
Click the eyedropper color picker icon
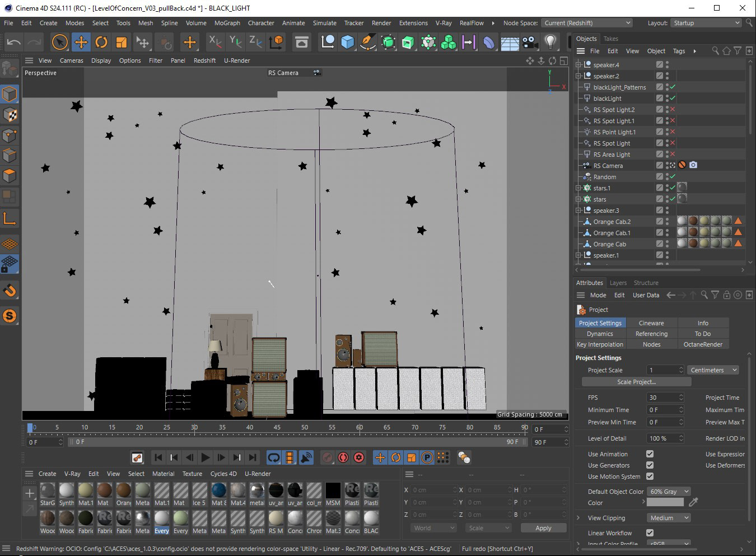pyautogui.click(x=693, y=502)
